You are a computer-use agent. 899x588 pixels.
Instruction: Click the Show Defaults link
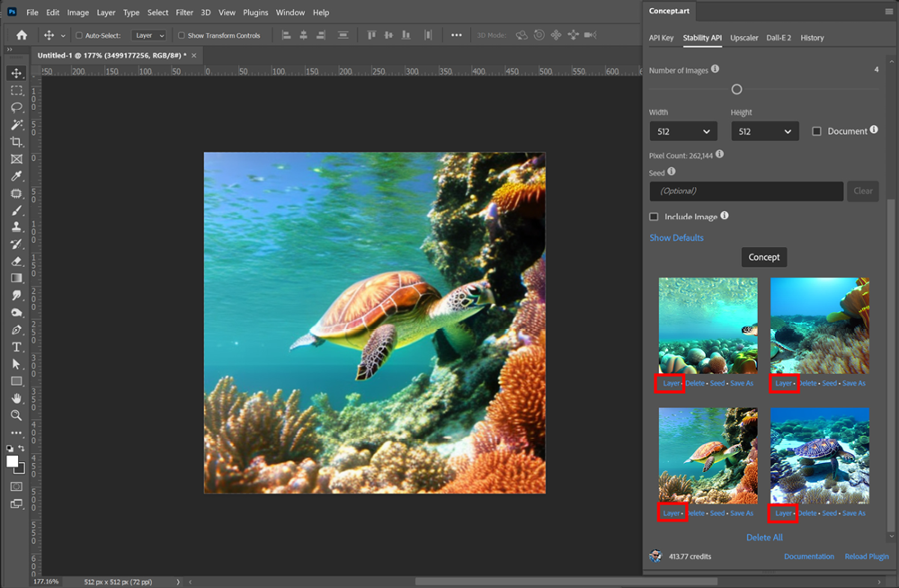click(x=676, y=237)
